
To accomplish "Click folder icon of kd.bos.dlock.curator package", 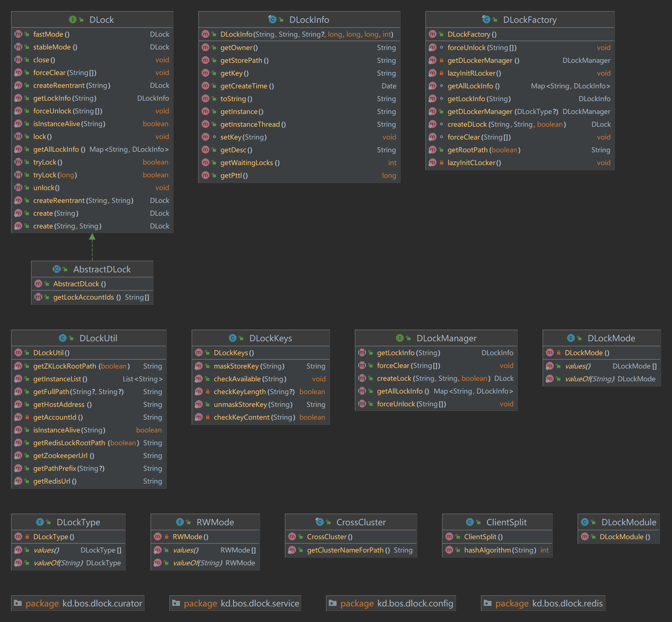I will 18,603.
